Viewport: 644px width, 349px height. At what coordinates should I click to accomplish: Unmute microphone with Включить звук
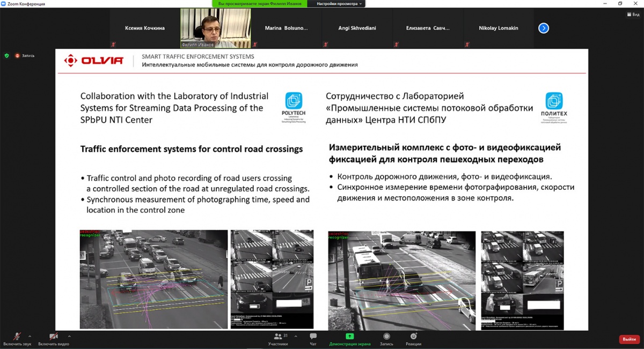tap(17, 338)
